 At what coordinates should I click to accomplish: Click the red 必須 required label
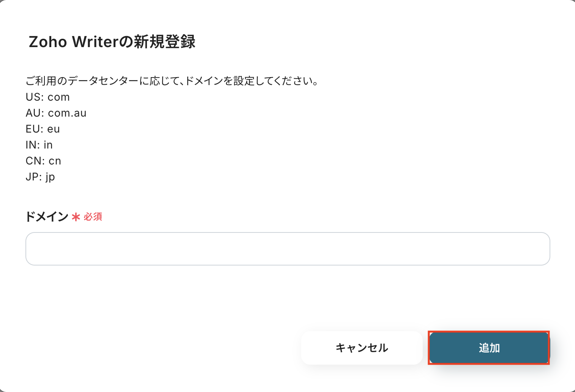[93, 217]
